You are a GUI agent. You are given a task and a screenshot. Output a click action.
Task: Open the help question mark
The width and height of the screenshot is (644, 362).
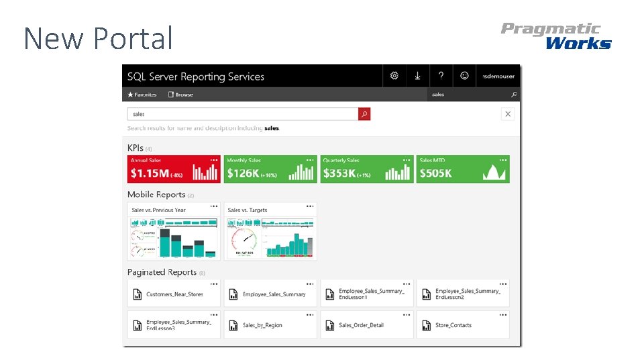[x=441, y=76]
